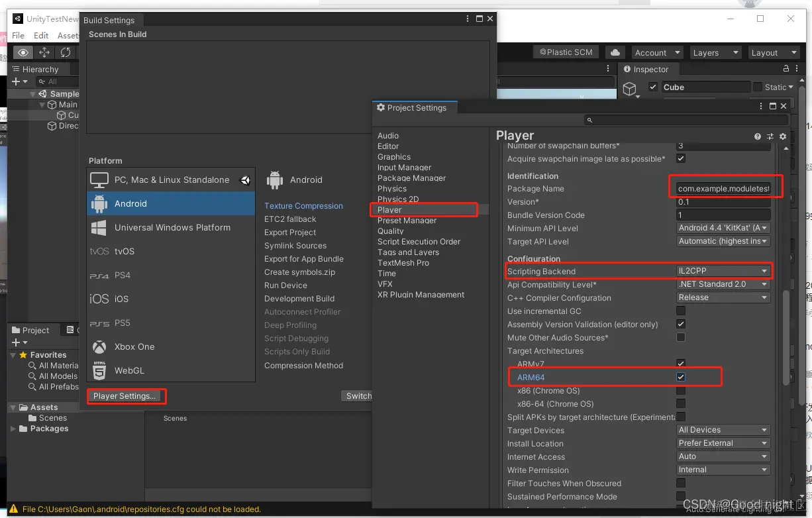This screenshot has height=518, width=812.
Task: Toggle the ARM64 architecture checkbox
Action: (x=681, y=377)
